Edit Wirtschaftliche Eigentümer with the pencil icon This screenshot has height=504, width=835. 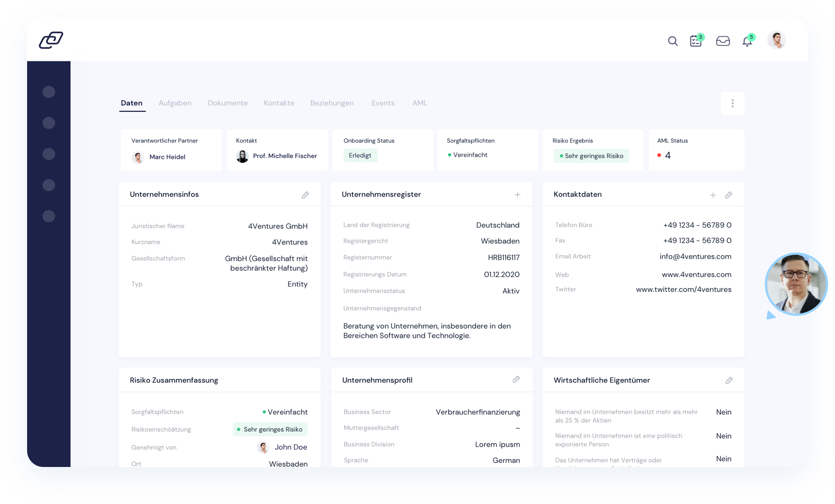coord(729,380)
